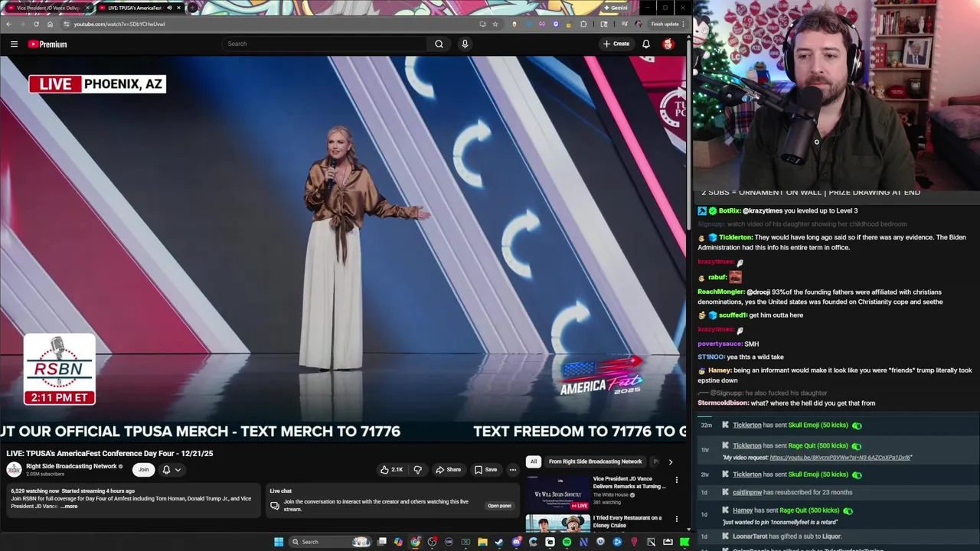Toggle notification bell for RSBN channel
The height and width of the screenshot is (551, 980).
166,470
